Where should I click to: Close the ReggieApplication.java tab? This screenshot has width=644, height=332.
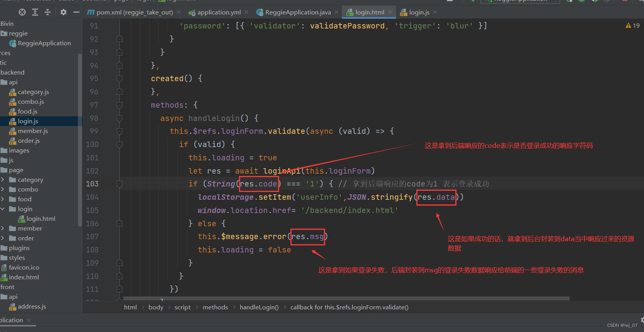tap(336, 12)
